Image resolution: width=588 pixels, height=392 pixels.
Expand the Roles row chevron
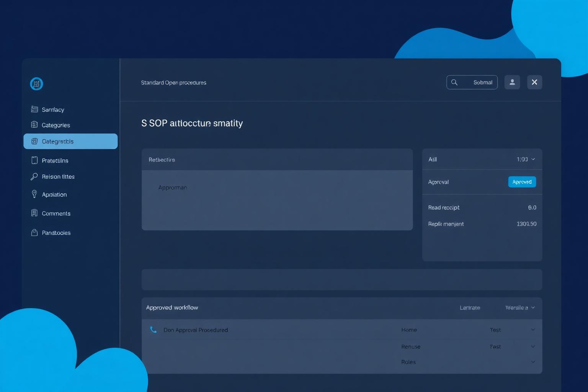click(533, 362)
